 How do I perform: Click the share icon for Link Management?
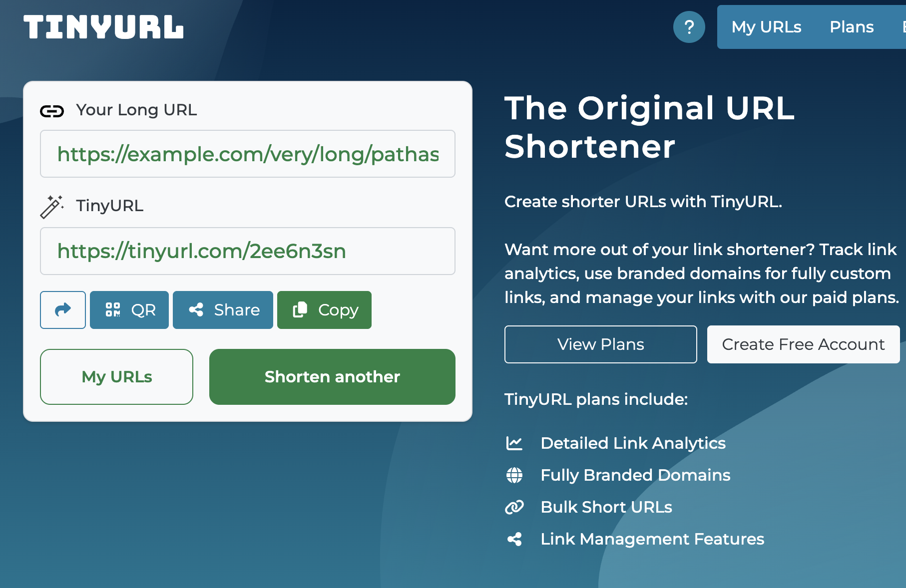(514, 539)
